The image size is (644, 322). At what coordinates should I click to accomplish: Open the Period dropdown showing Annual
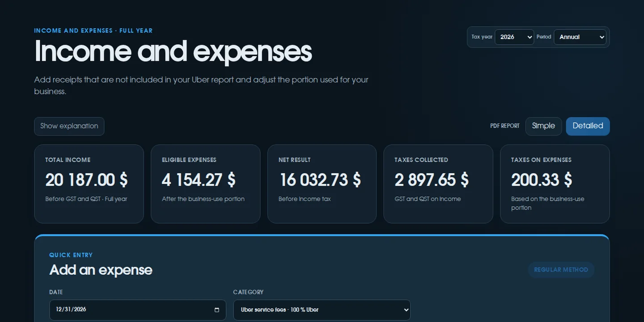580,37
